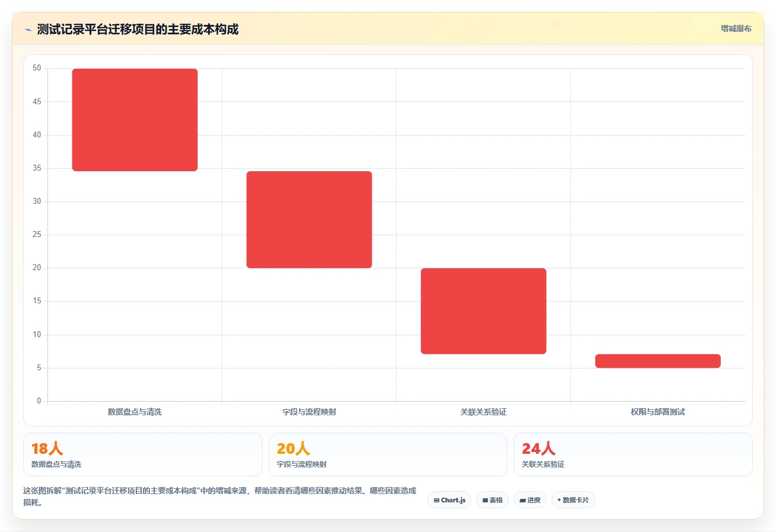Click the chart icon beside the title
Image resolution: width=776 pixels, height=532 pixels.
coord(28,30)
